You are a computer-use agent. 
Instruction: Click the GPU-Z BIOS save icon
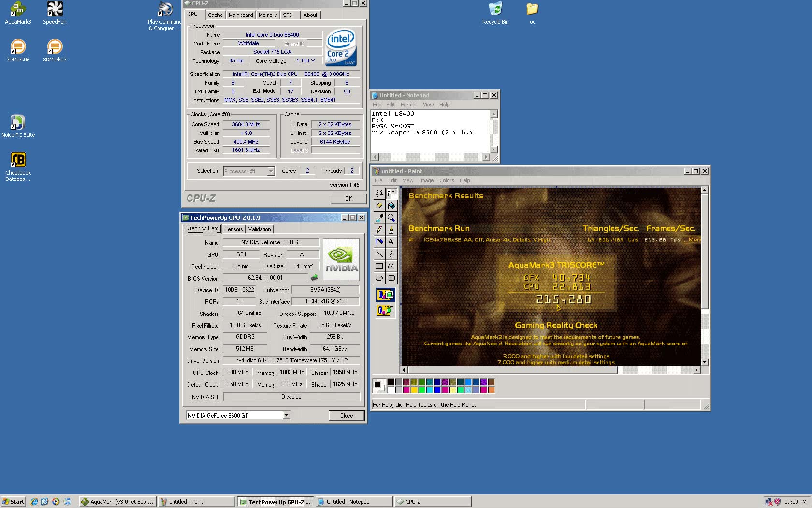pos(314,278)
